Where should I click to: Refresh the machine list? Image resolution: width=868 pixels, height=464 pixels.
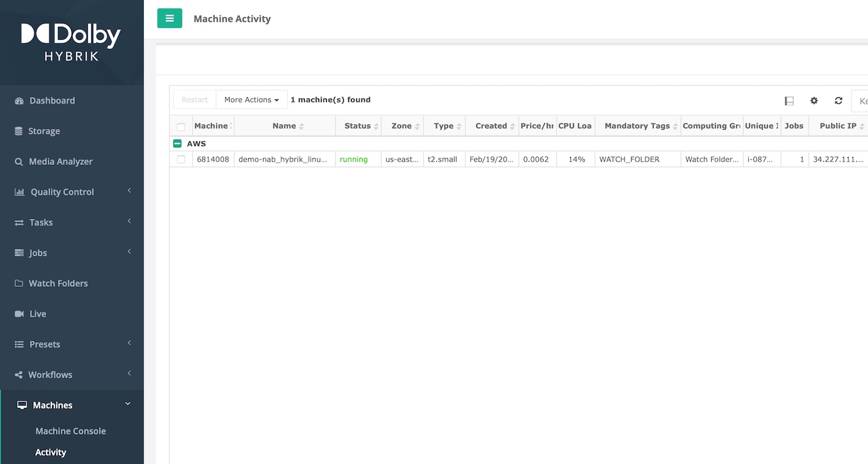[x=839, y=100]
